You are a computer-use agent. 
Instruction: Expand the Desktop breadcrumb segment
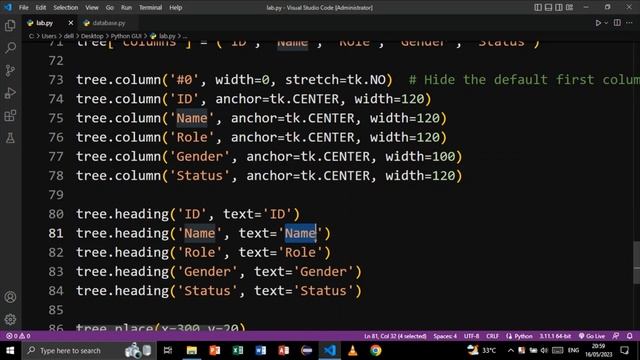(x=92, y=36)
